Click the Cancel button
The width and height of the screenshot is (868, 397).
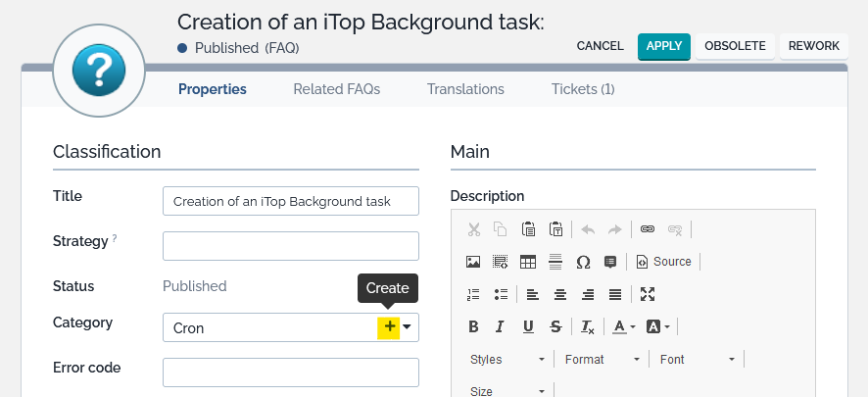(x=601, y=46)
